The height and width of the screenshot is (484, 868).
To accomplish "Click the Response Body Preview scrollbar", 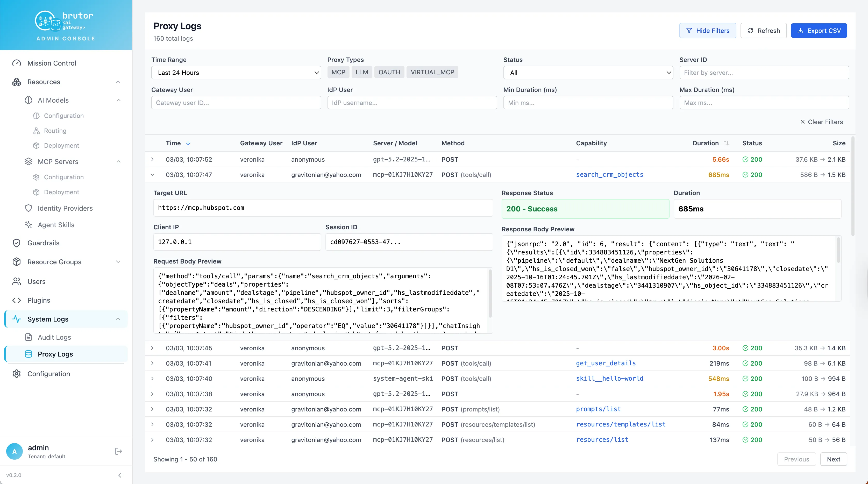I will [838, 250].
